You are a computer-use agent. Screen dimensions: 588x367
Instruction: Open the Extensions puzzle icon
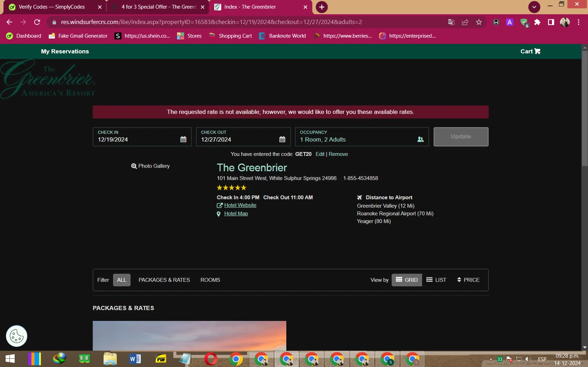click(x=537, y=22)
